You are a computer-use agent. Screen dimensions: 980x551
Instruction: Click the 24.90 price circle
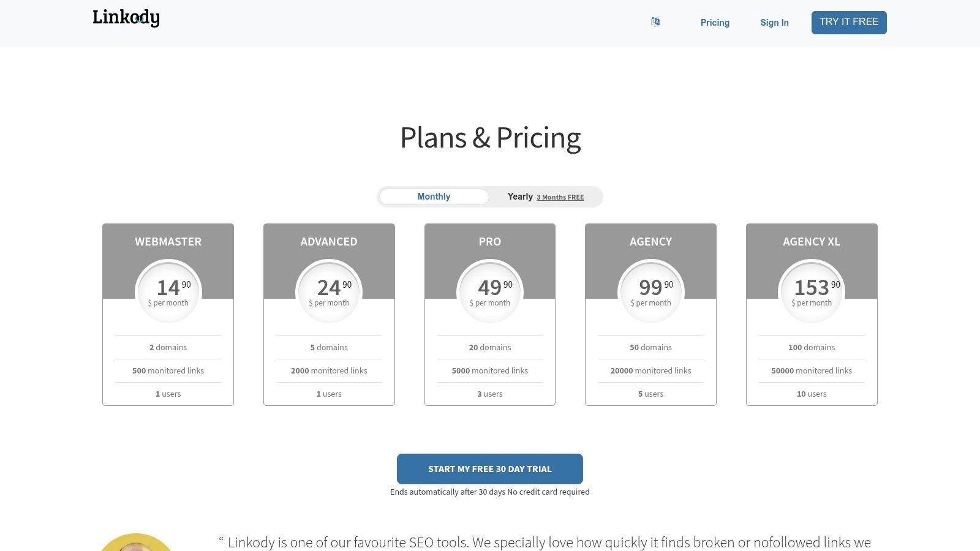329,292
